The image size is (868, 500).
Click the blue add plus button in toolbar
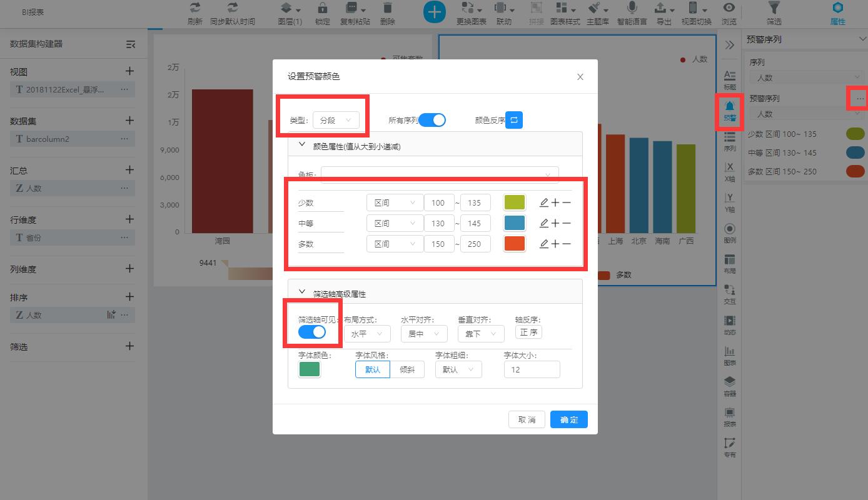point(435,12)
